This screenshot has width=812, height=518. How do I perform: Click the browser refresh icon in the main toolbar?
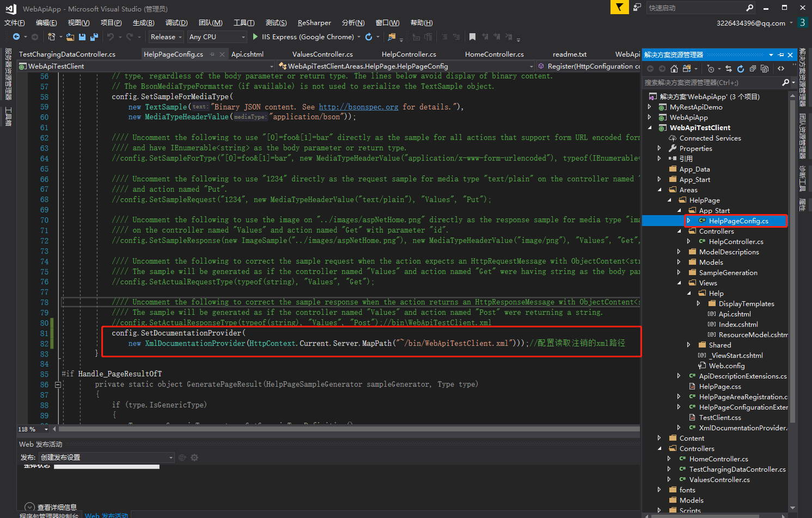pyautogui.click(x=369, y=37)
